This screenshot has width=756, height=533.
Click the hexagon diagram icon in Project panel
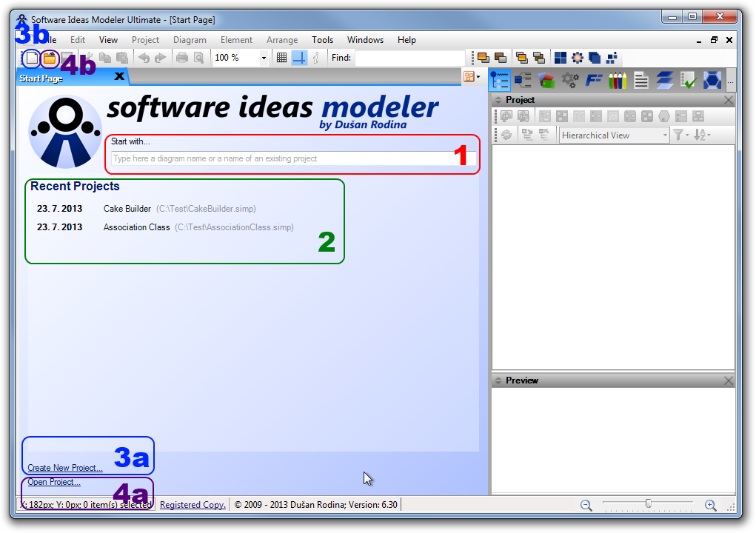pyautogui.click(x=664, y=116)
